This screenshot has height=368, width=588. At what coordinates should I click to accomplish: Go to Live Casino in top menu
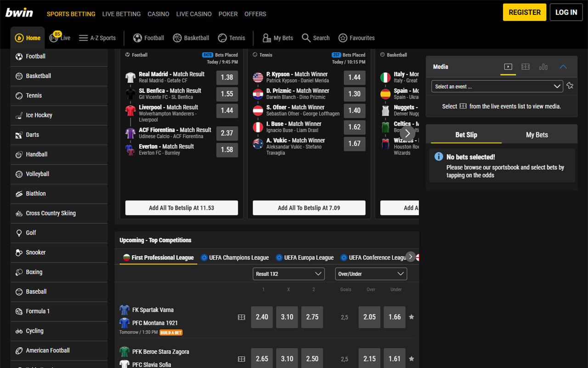(194, 14)
